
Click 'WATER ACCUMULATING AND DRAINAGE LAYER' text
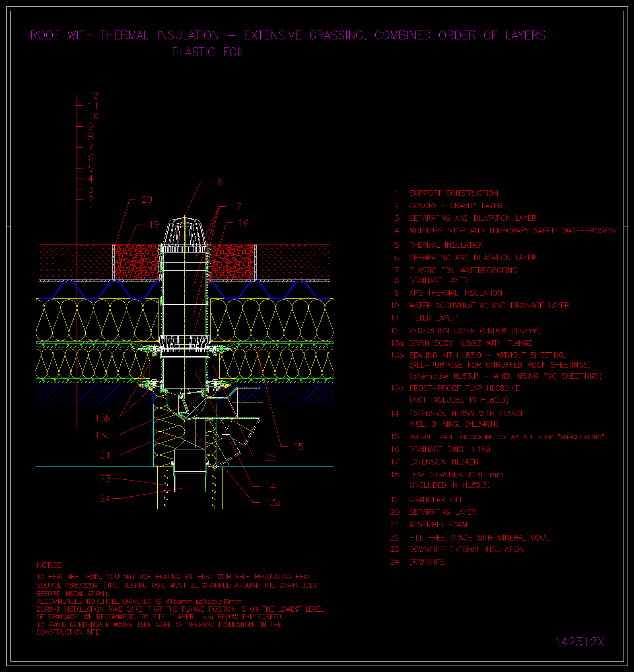tap(489, 306)
